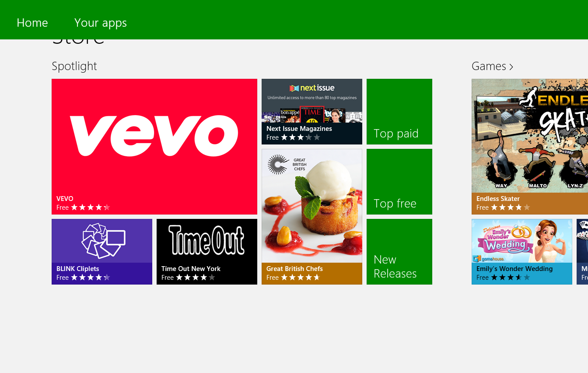The width and height of the screenshot is (588, 373).
Task: Click the skater artwork on Endless Skater tile
Action: 529,136
